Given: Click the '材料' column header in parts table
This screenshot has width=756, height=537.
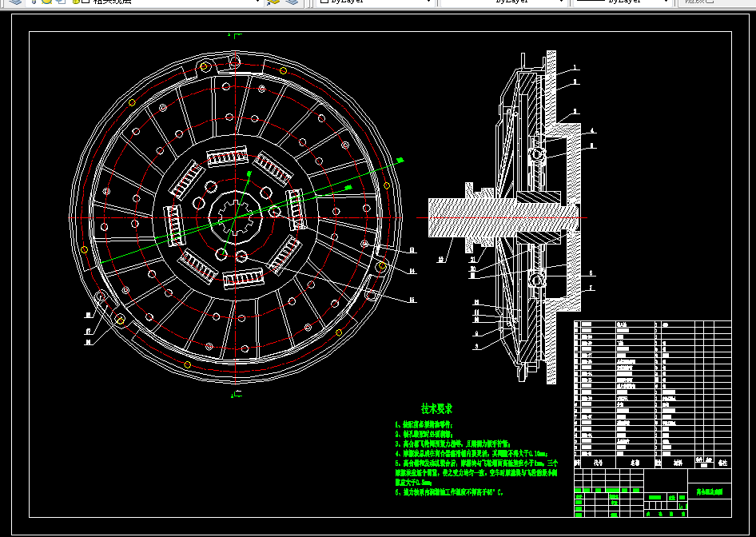Looking at the screenshot, I should (678, 463).
